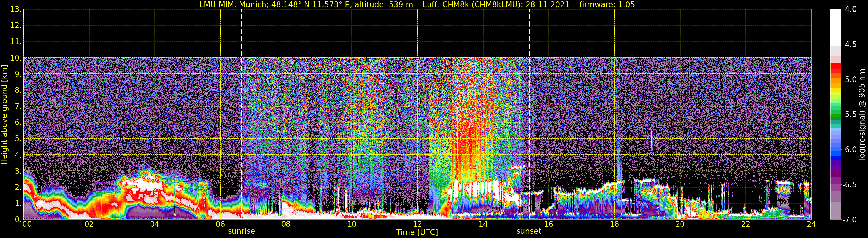Click the 13 km tick on height axis
This screenshot has width=868, height=238.
[x=15, y=10]
